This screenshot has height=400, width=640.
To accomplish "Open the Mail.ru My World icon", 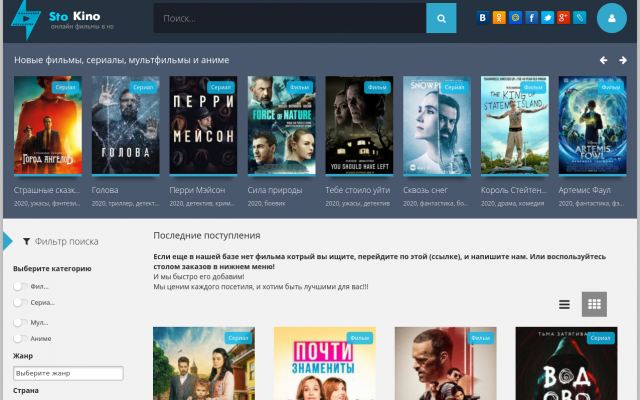I will point(515,18).
